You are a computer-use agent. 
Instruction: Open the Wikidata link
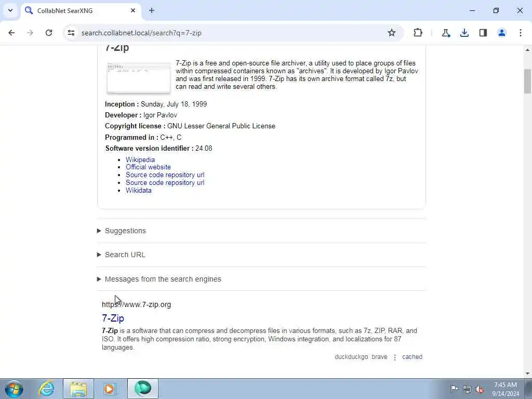[138, 190]
